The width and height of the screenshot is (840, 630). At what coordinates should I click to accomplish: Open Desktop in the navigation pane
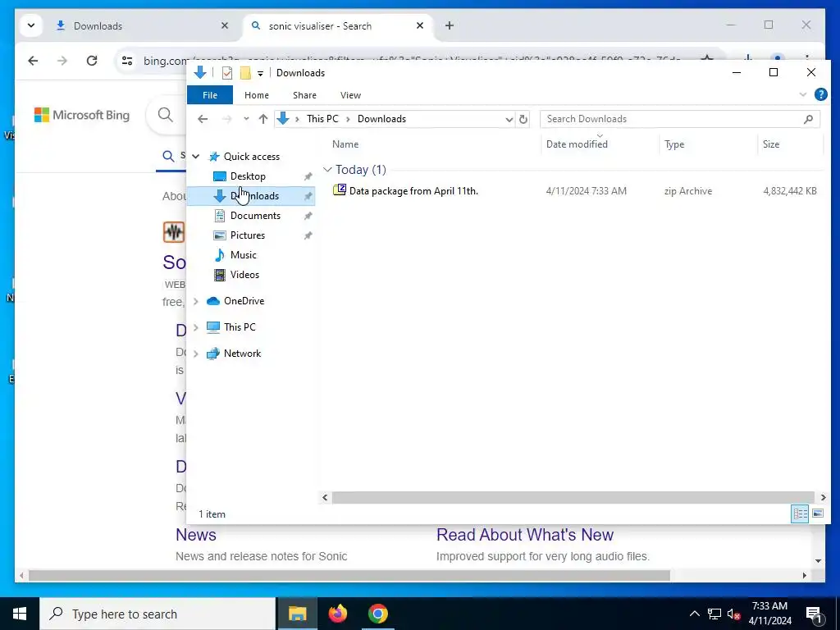coord(248,176)
